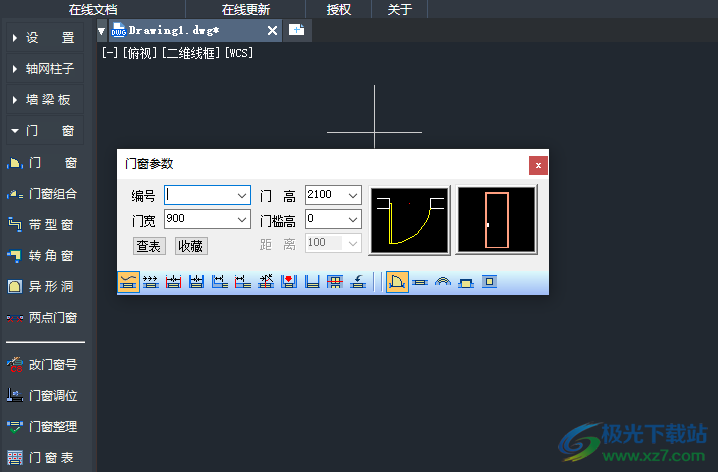Image resolution: width=718 pixels, height=472 pixels.
Task: Click the [-] viewport control
Action: pos(110,53)
